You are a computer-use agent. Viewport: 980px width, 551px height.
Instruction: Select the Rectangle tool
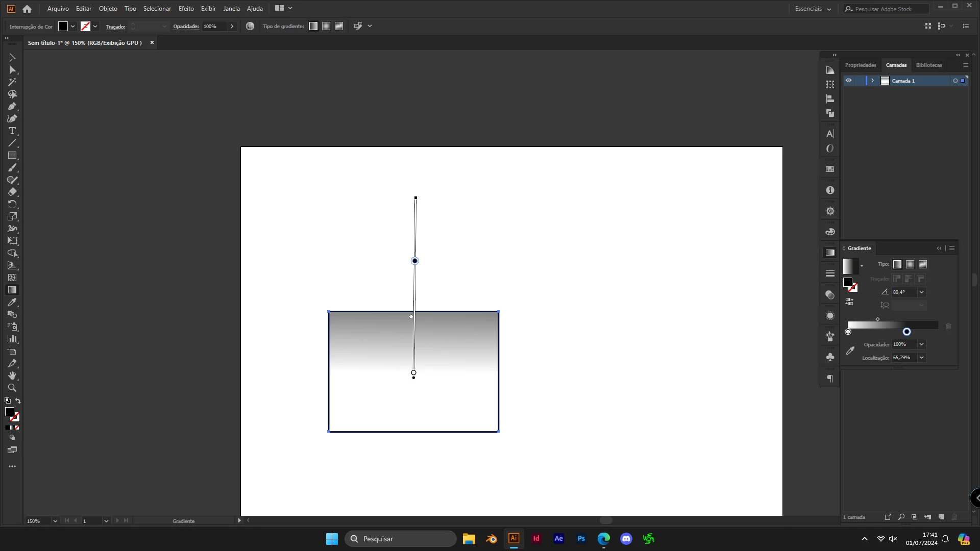click(x=12, y=156)
